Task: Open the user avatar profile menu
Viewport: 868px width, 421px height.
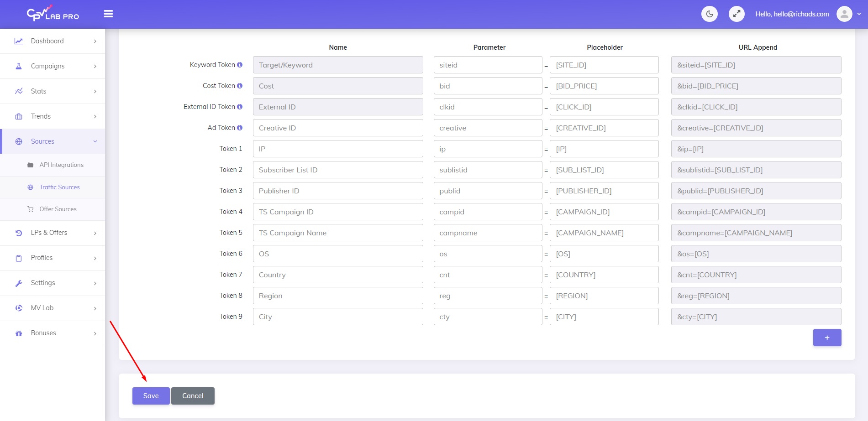Action: tap(844, 14)
